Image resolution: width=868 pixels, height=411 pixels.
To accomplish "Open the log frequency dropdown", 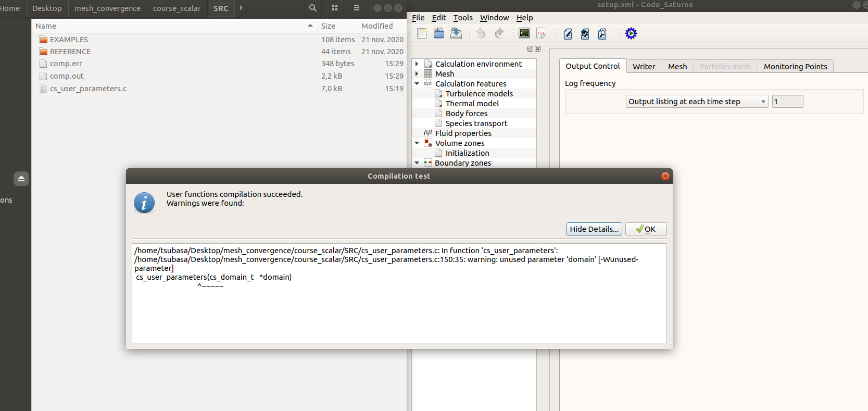I will (697, 102).
